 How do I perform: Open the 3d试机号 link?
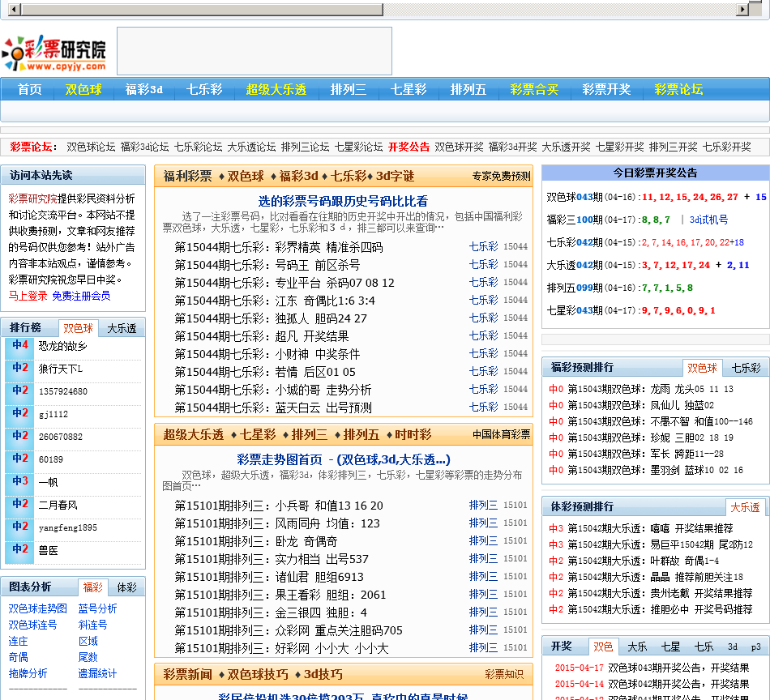[708, 220]
